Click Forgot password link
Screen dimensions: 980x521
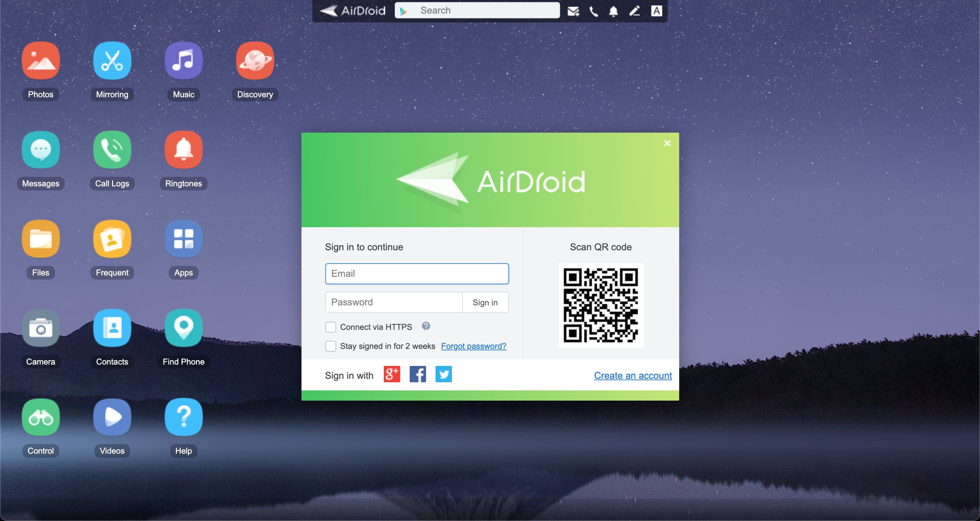tap(474, 346)
